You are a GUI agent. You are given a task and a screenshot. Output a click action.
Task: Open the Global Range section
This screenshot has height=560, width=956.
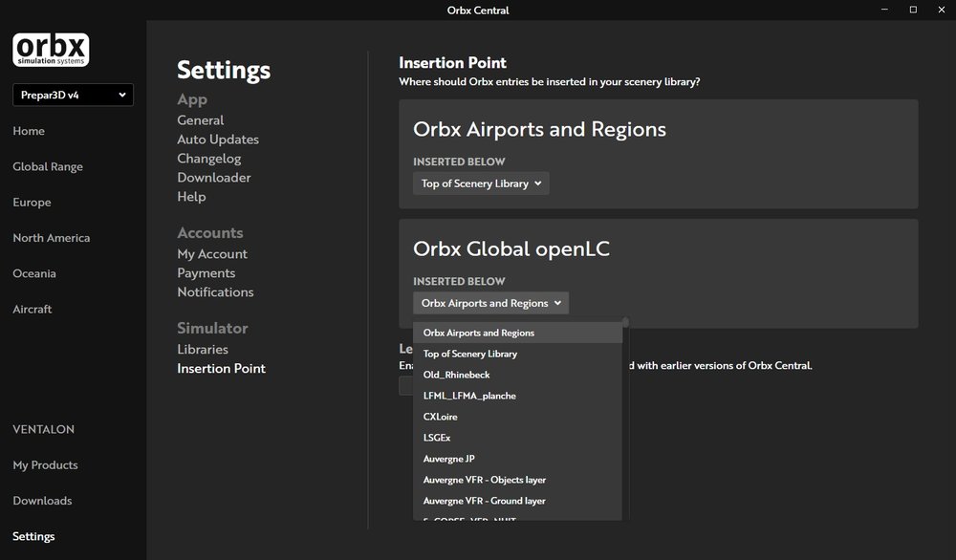(x=48, y=166)
